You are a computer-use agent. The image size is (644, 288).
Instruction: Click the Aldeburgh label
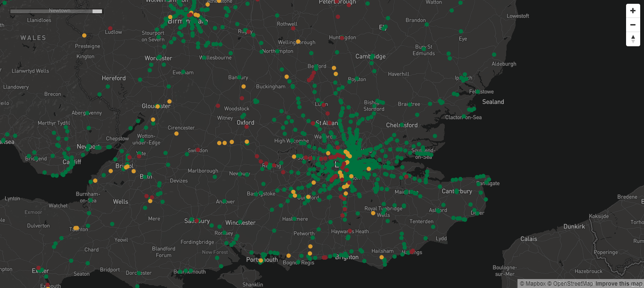point(504,64)
